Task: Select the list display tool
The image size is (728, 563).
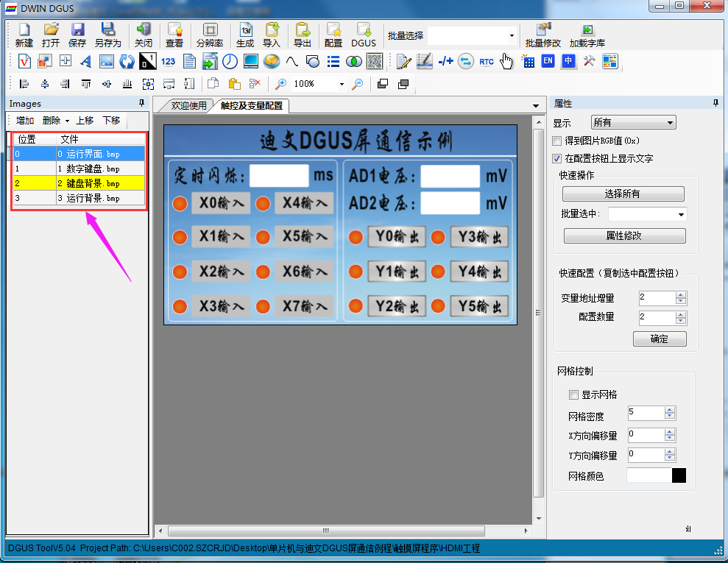Action: (333, 61)
